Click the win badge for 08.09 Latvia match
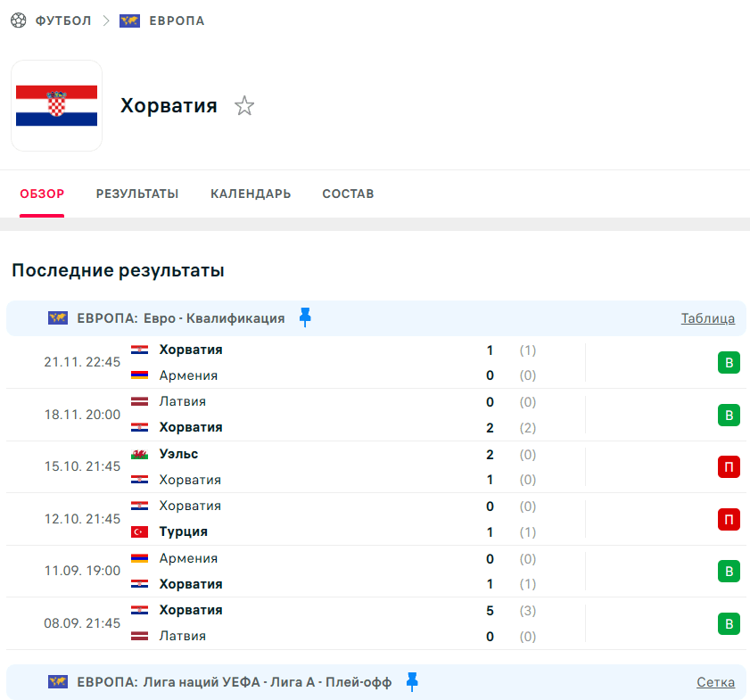The height and width of the screenshot is (700, 750). [x=729, y=623]
